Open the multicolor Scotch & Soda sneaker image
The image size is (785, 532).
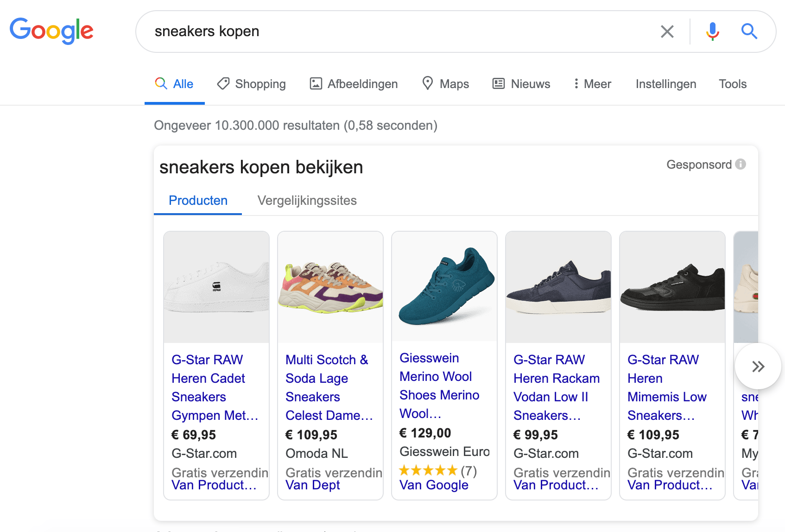pos(330,287)
